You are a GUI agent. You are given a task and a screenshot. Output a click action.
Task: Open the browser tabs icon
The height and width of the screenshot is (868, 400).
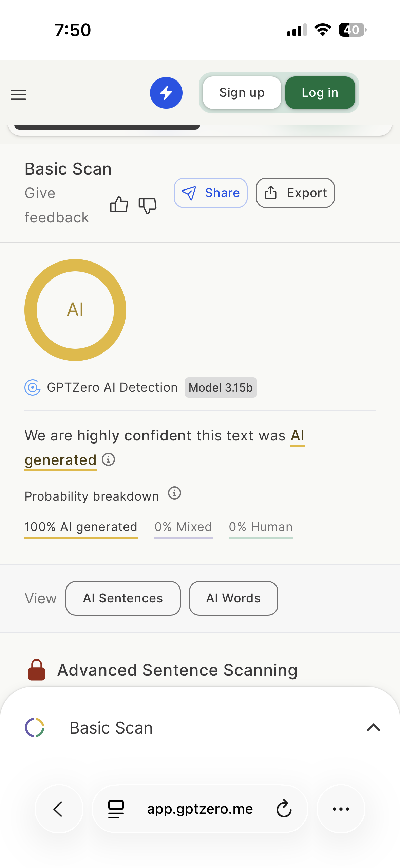(x=116, y=809)
